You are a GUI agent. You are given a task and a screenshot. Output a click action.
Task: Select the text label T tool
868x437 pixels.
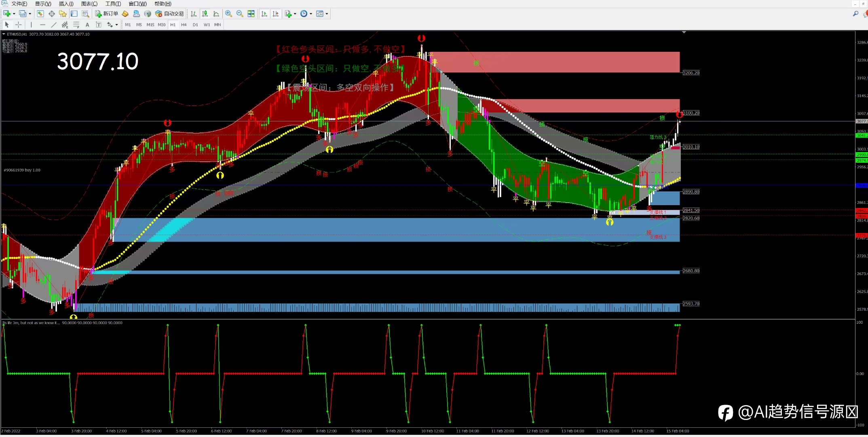pyautogui.click(x=98, y=25)
